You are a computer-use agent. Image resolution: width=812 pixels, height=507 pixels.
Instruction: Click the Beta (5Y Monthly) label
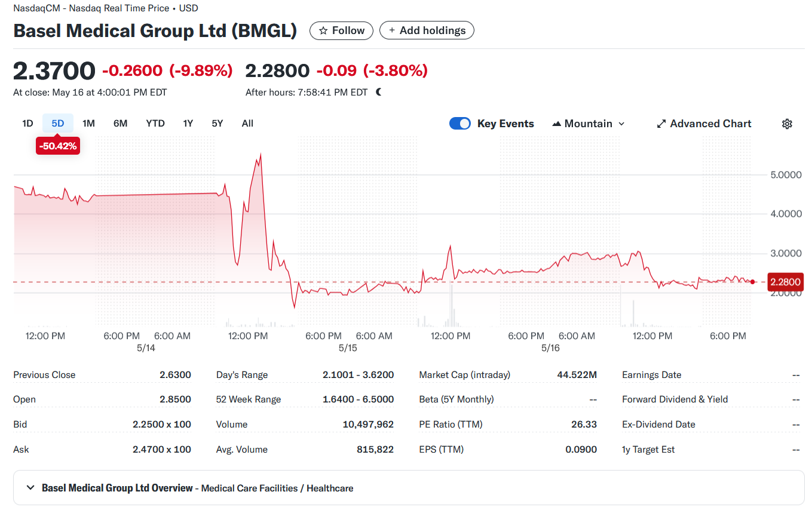click(x=456, y=400)
